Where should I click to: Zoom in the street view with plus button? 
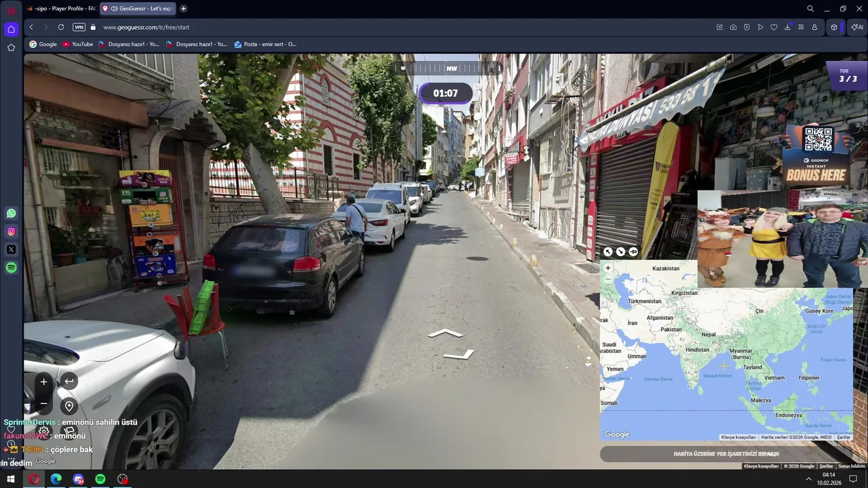point(43,382)
